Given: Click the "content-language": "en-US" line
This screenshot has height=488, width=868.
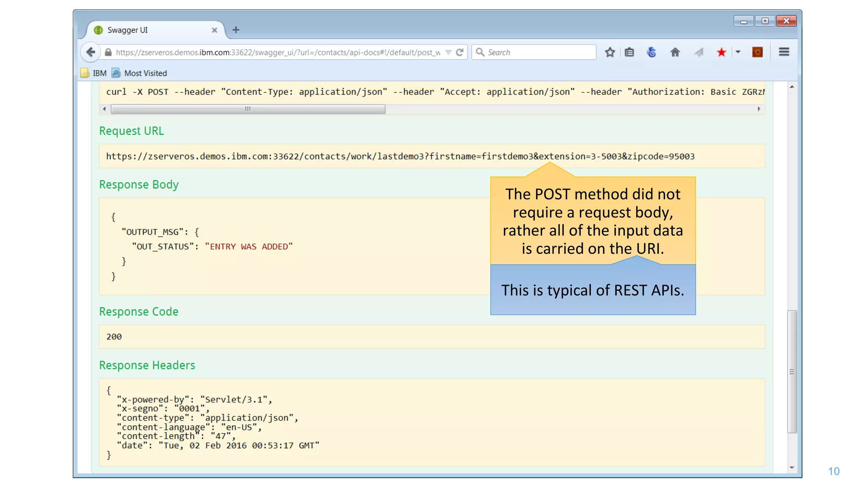Looking at the screenshot, I should tap(189, 427).
